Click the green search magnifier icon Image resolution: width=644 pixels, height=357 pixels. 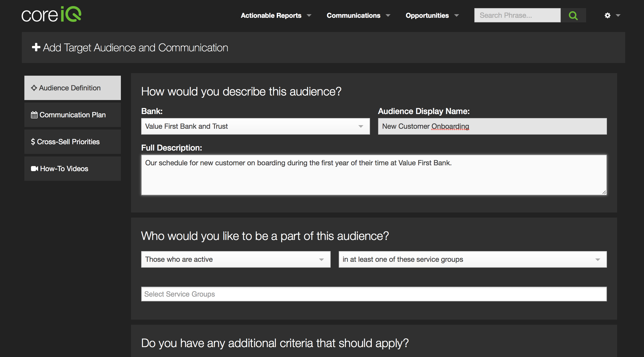pos(573,15)
